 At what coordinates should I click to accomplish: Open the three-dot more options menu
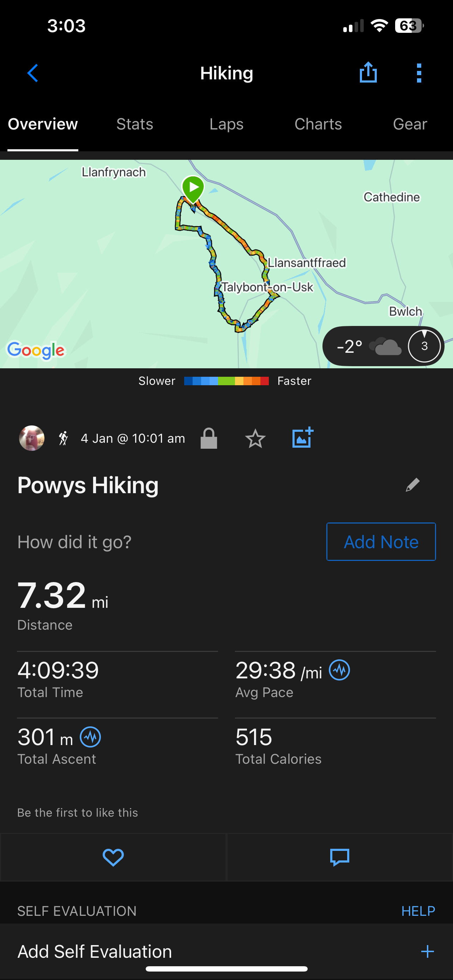pos(419,73)
